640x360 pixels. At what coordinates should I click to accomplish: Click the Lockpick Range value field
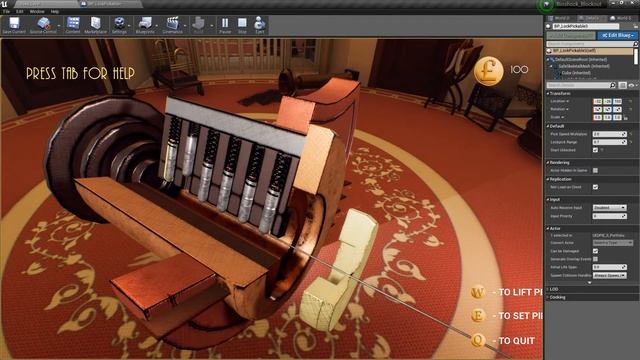(609, 142)
